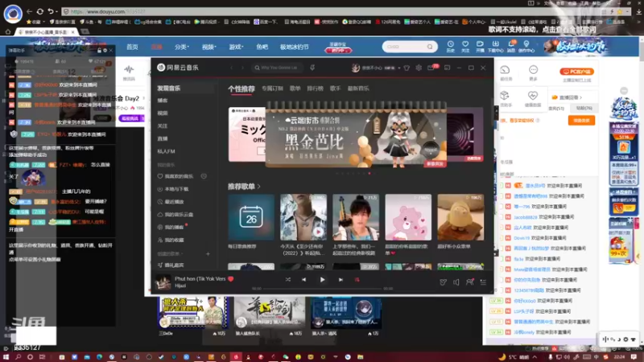
Task: Add new playlist with plus icon
Action: click(x=208, y=254)
